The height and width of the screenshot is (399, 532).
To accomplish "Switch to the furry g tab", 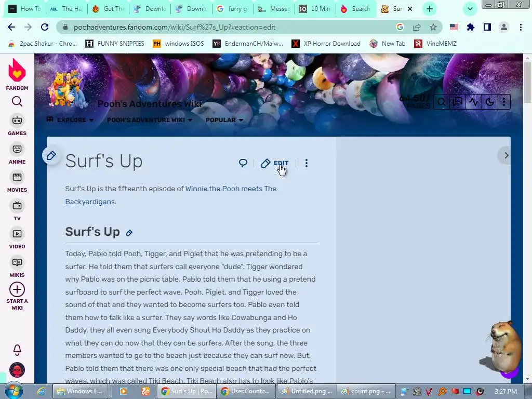I will (x=233, y=9).
